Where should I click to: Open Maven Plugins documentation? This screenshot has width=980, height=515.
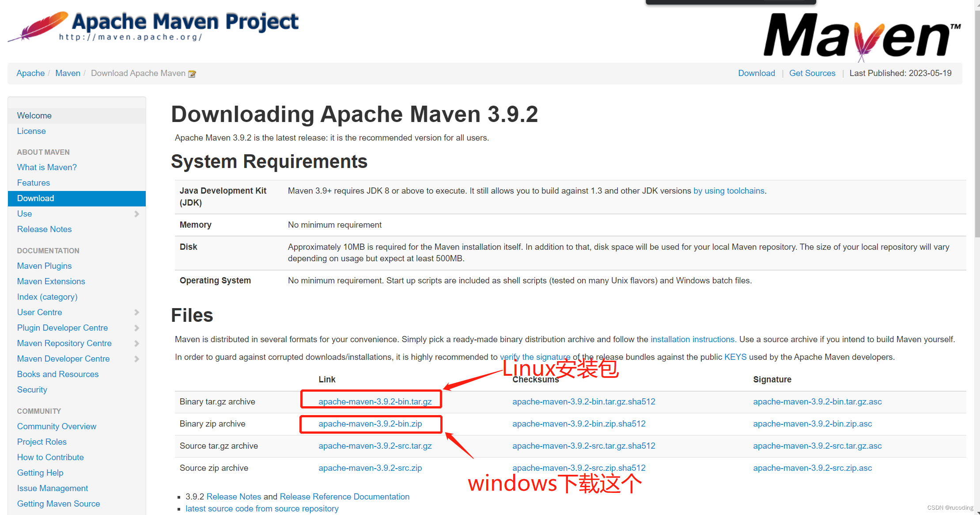click(44, 266)
